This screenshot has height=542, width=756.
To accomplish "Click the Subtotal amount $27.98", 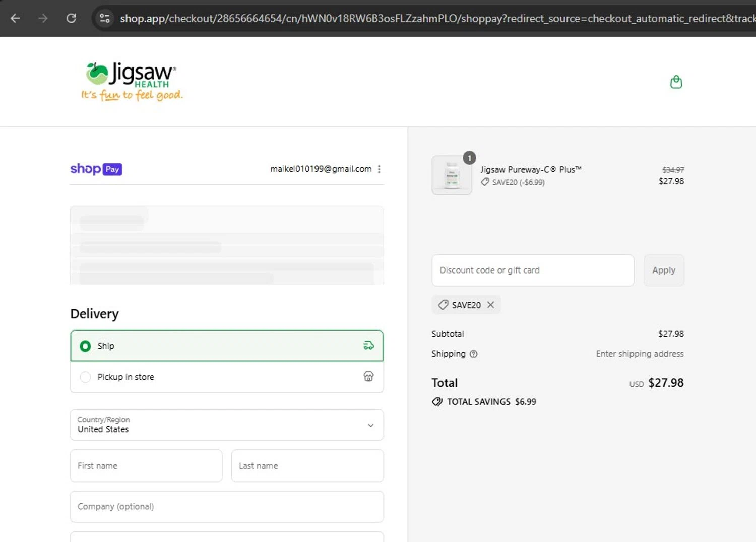I will click(671, 334).
